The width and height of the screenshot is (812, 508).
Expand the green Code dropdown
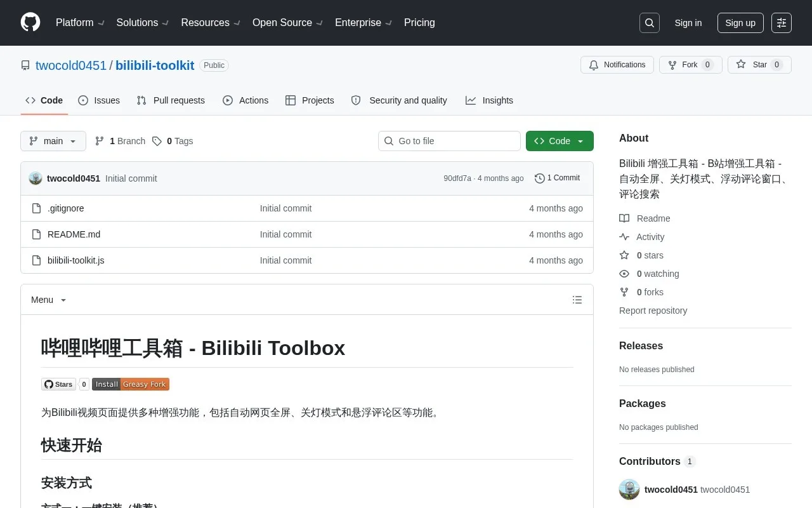[560, 141]
